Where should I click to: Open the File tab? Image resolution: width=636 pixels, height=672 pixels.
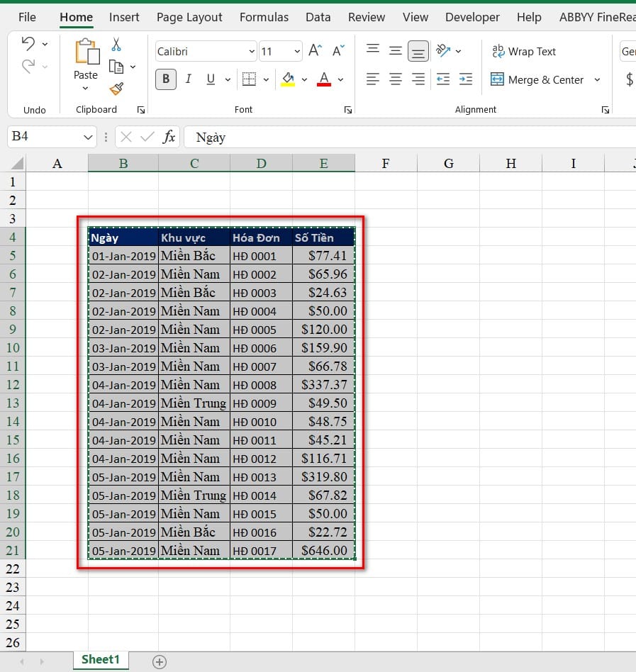27,17
